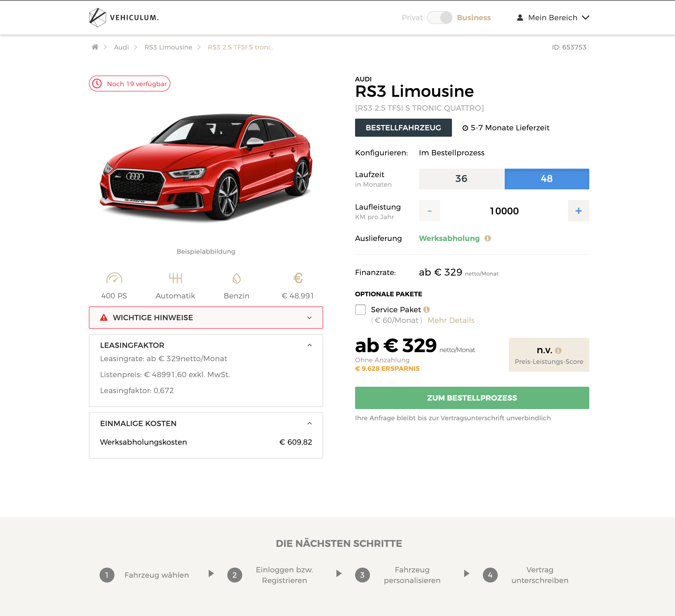Click the Werksabholung link
Viewport: 675px width, 616px height.
pyautogui.click(x=449, y=238)
